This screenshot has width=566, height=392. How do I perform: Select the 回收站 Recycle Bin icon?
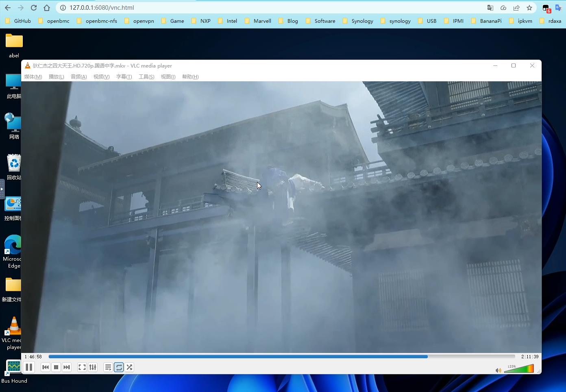[14, 168]
